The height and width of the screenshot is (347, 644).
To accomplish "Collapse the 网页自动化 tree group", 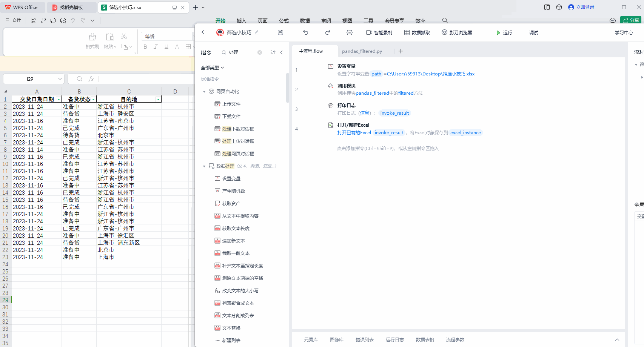I will point(204,92).
